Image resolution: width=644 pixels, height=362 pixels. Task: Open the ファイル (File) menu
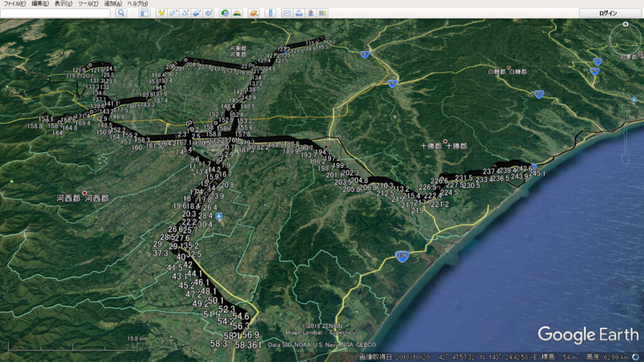[14, 4]
